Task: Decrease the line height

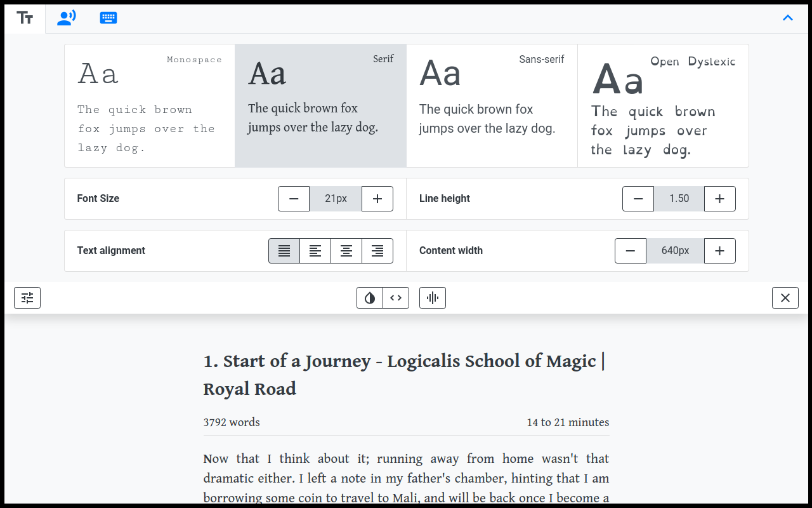Action: (638, 199)
